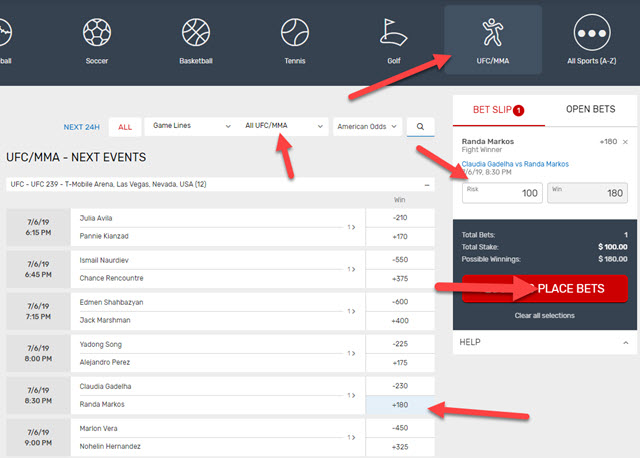Select the UFC/MMA fighter icon
The image size is (640, 458).
(x=492, y=33)
